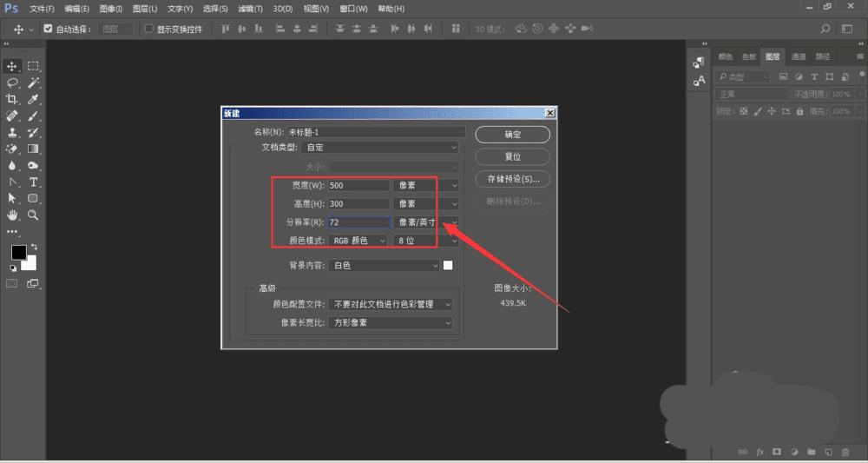Image resolution: width=868 pixels, height=463 pixels.
Task: Select the Blur tool
Action: click(12, 166)
